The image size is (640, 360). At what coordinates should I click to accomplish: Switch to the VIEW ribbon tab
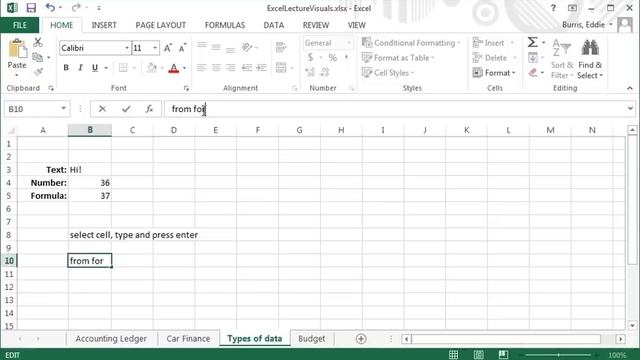356,25
